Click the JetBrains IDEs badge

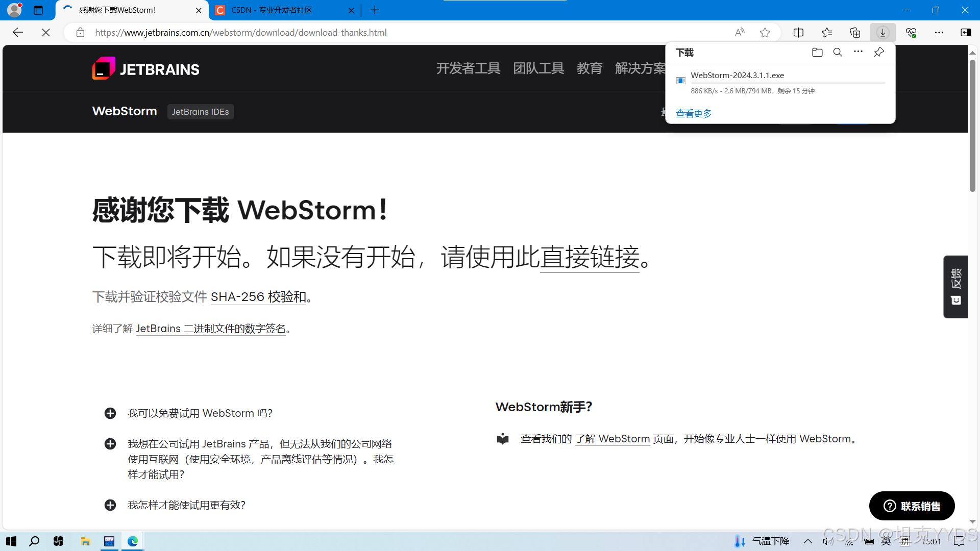[200, 112]
